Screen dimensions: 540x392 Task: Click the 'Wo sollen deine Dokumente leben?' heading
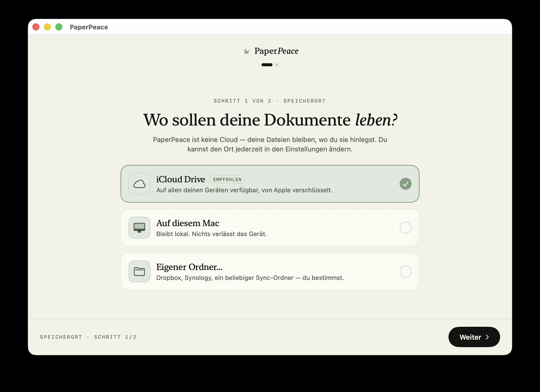[x=270, y=120]
